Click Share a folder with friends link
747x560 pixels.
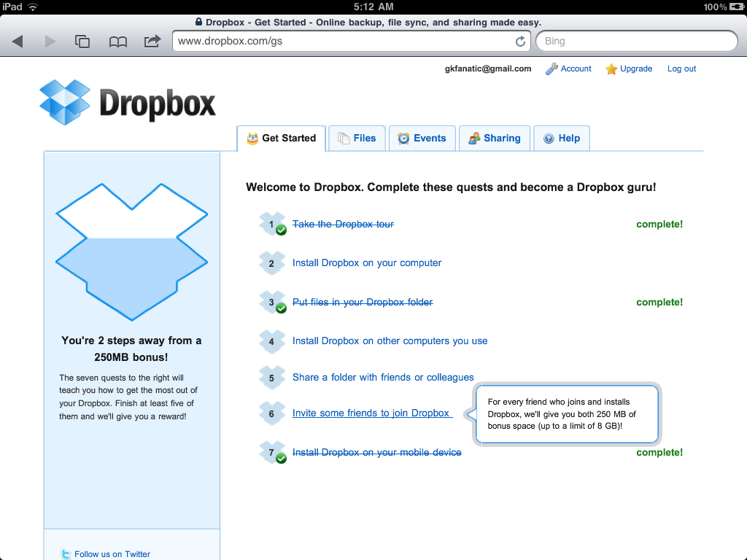[x=383, y=378]
